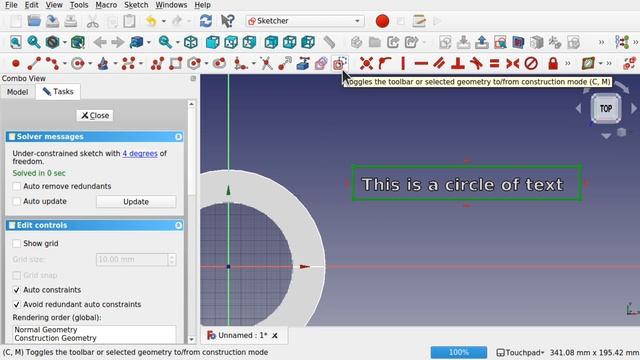This screenshot has height=360, width=640.
Task: Click the Combo View scrollbar down arrow
Action: tap(191, 340)
